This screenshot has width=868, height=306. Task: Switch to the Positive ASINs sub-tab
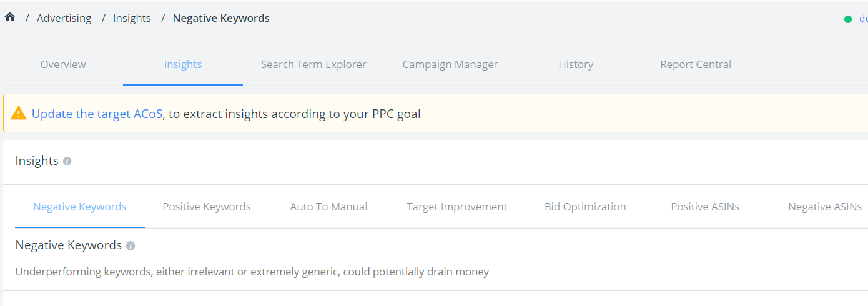705,207
